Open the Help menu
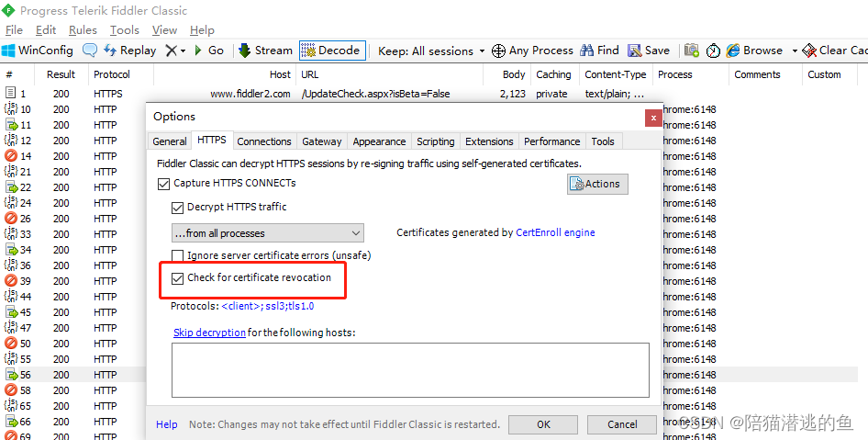868x440 pixels. [x=202, y=30]
